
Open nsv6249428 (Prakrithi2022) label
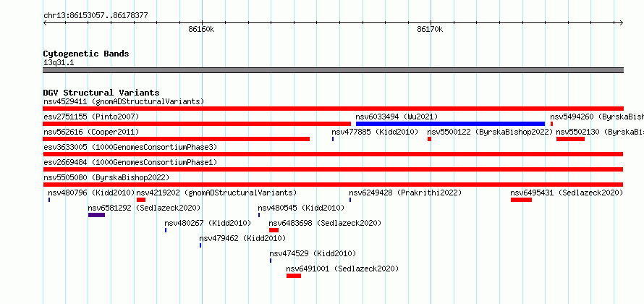click(405, 193)
